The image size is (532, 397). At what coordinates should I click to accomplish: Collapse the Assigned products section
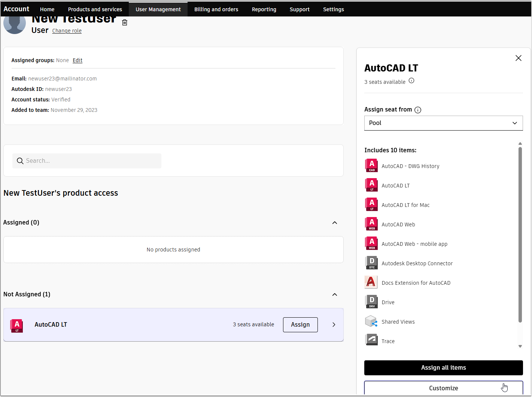point(334,222)
